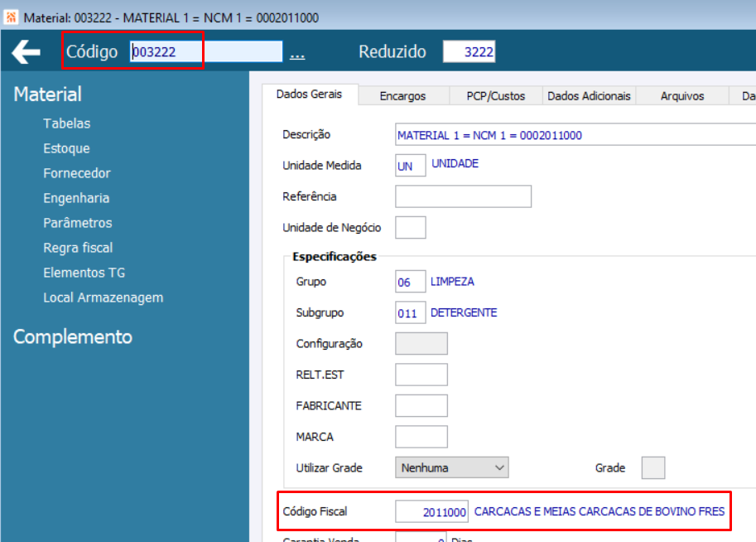Click the RELT.EST input field
Viewport: 756px width, 542px height.
[x=421, y=375]
